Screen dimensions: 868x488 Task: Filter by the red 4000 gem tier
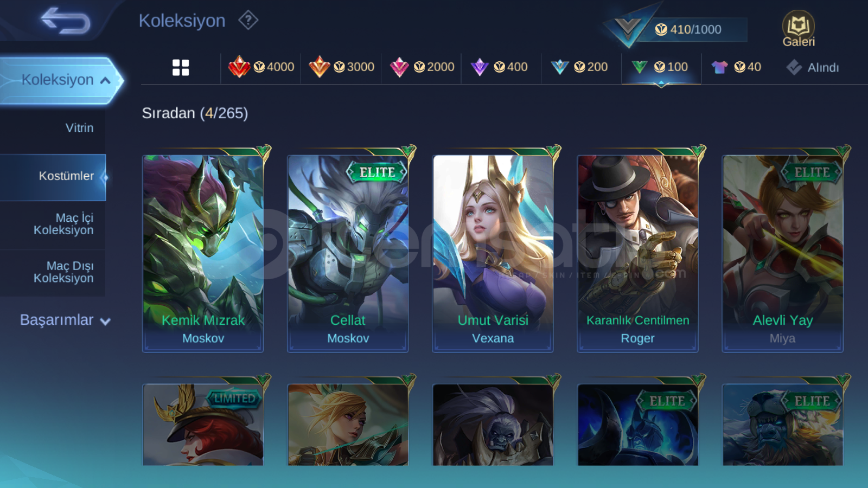tap(261, 67)
